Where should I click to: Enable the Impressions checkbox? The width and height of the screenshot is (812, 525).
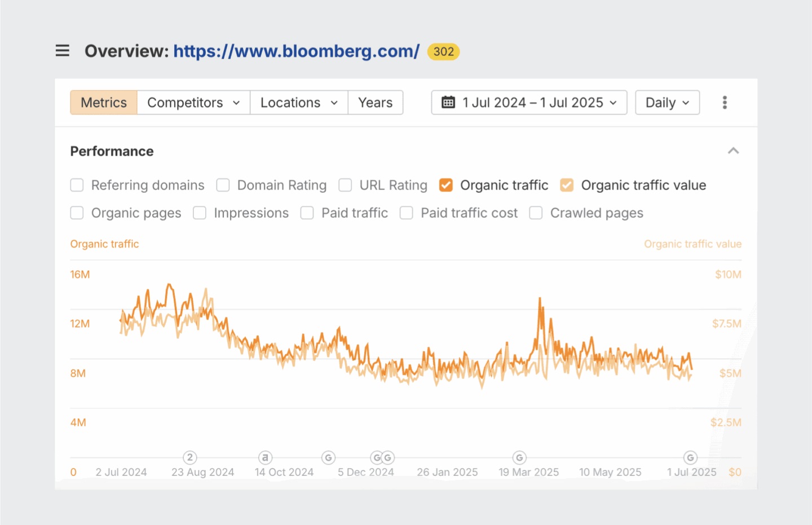[200, 213]
